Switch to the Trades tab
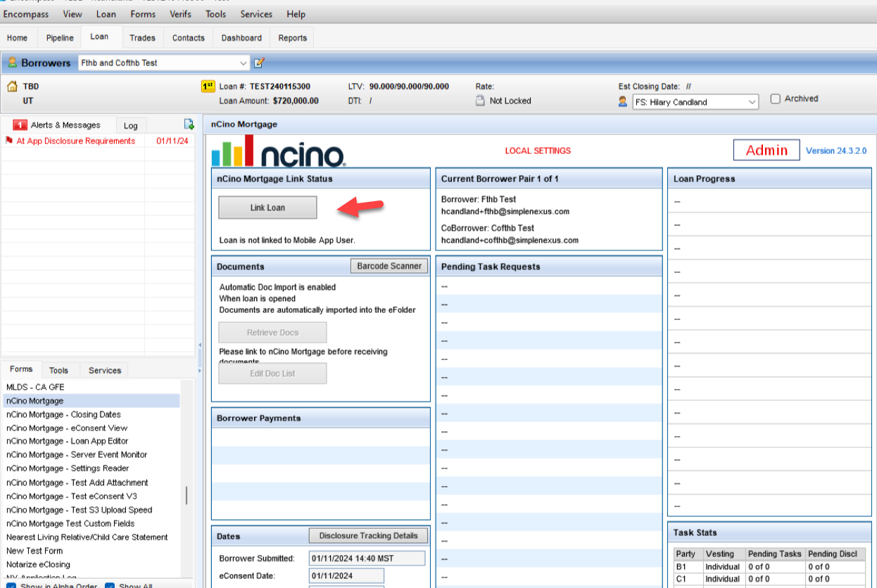877x588 pixels. pyautogui.click(x=142, y=38)
